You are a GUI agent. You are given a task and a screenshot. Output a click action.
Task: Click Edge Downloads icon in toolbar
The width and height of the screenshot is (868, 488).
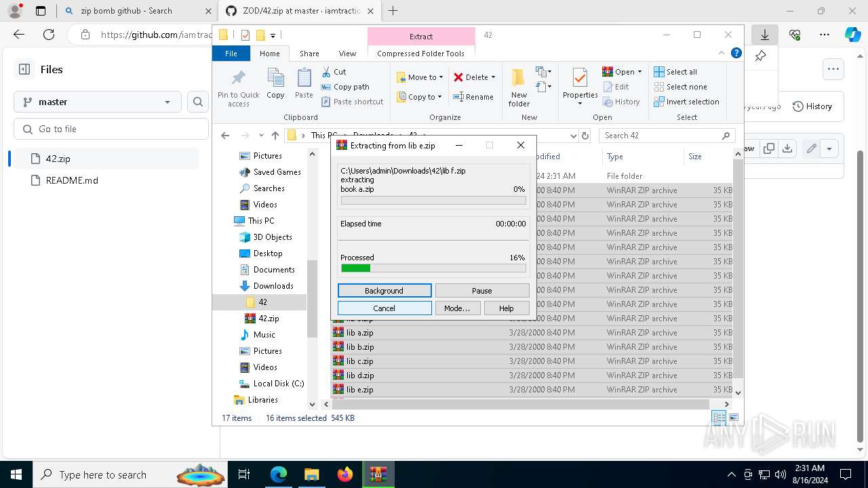[x=765, y=35]
